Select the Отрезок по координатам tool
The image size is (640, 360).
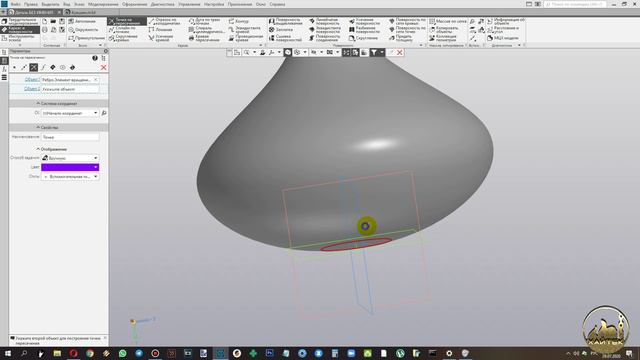(x=164, y=21)
